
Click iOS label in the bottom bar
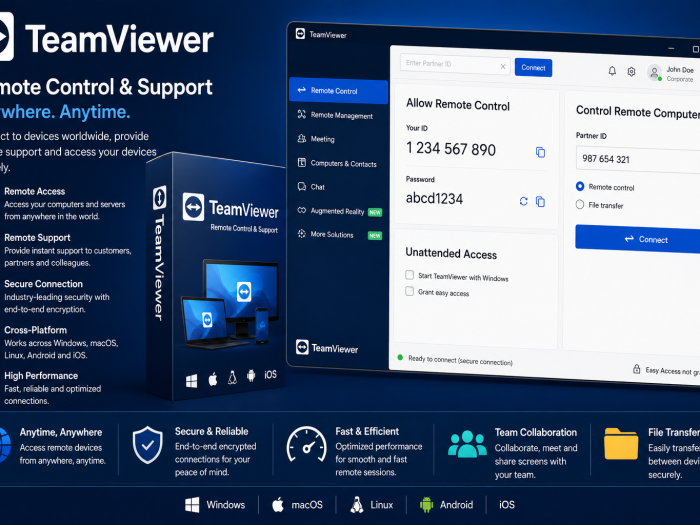coord(507,504)
